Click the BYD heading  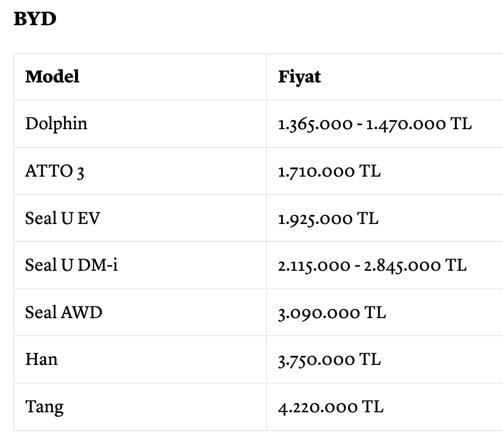[35, 19]
